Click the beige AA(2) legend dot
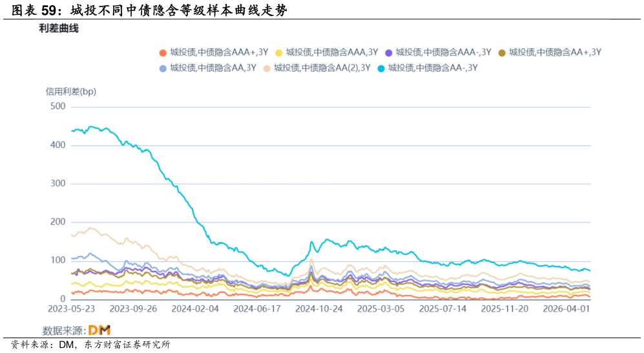Viewport: 644px width, 353px height. (x=267, y=69)
